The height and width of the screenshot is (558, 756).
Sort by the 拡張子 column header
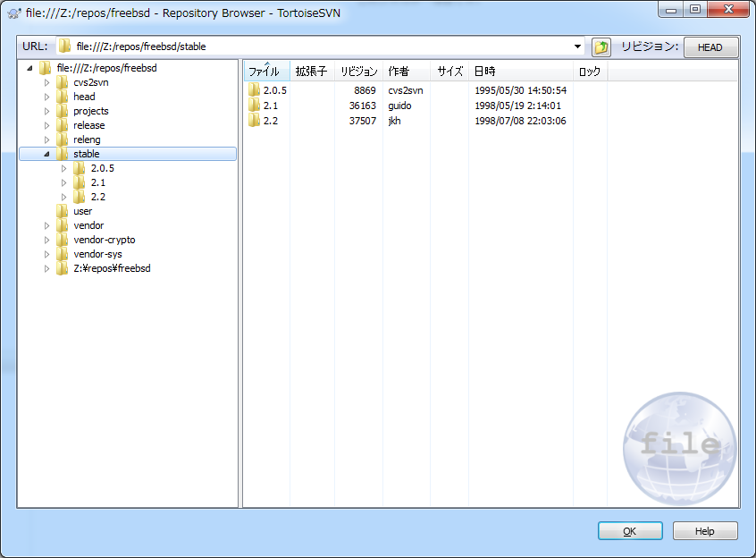tap(312, 72)
